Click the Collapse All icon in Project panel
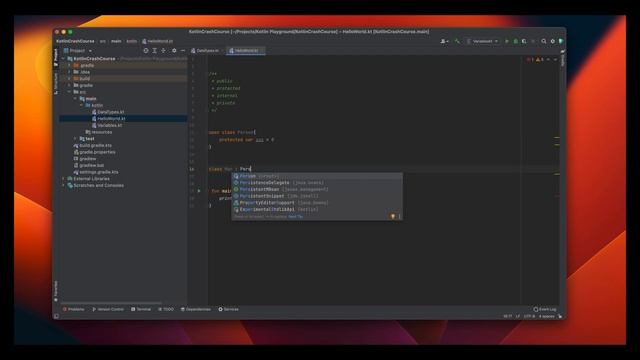Screen dimensions: 640x360 164,51
